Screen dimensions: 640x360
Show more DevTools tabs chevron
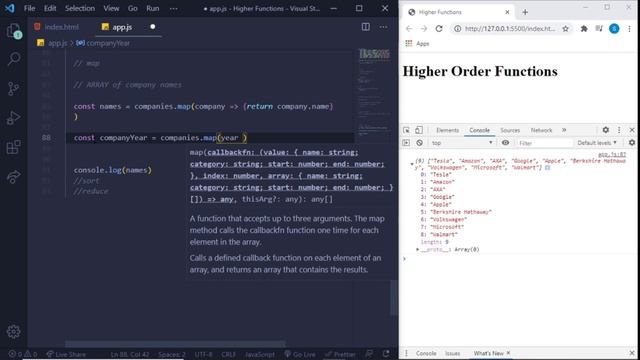coord(564,130)
